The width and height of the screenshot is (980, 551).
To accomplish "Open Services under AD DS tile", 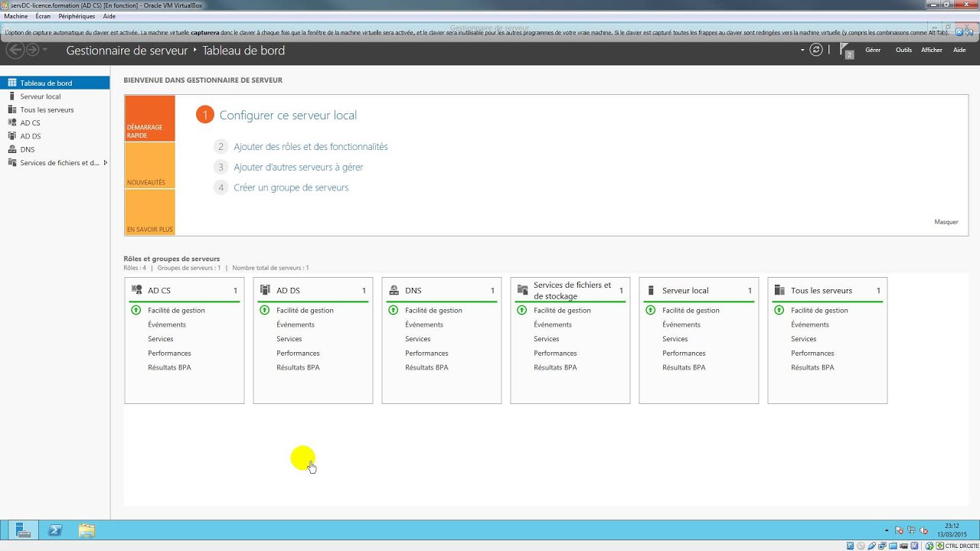I will tap(289, 339).
